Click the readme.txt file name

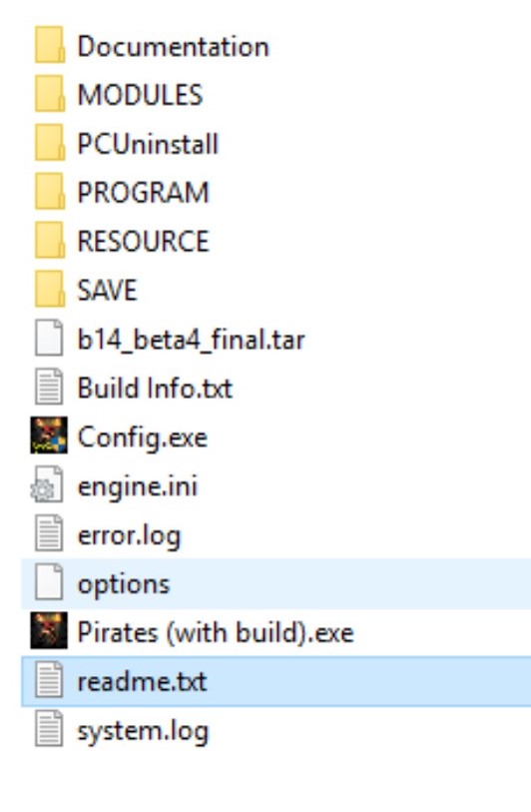pos(142,681)
